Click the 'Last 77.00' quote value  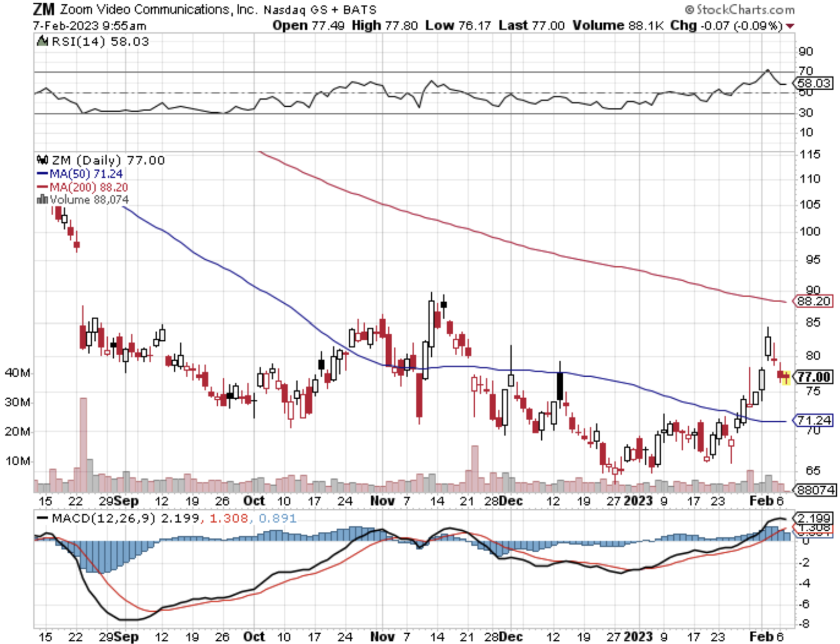[532, 25]
